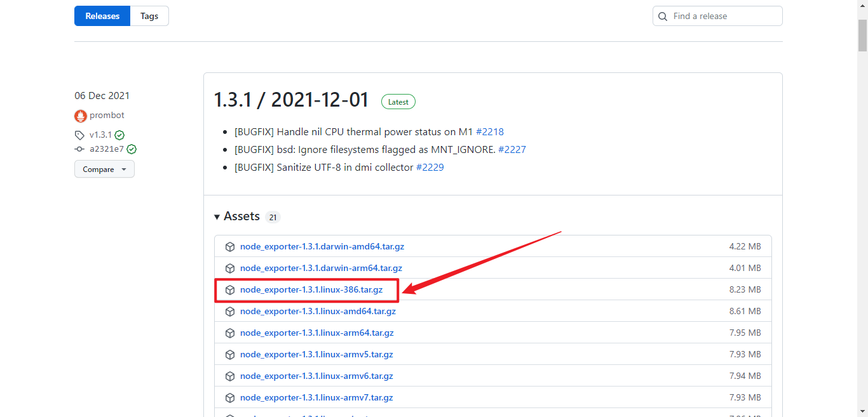Screen dimensions: 868x417
Task: Click the verified check icon beside a2321e7
Action: coord(132,149)
